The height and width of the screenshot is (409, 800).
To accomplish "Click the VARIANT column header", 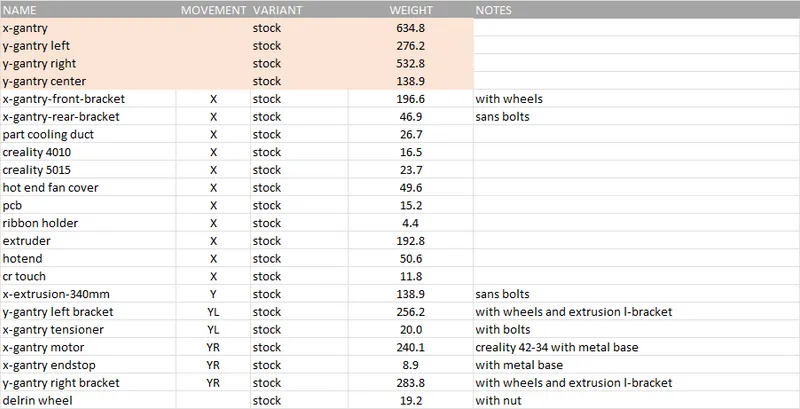I will [x=274, y=11].
